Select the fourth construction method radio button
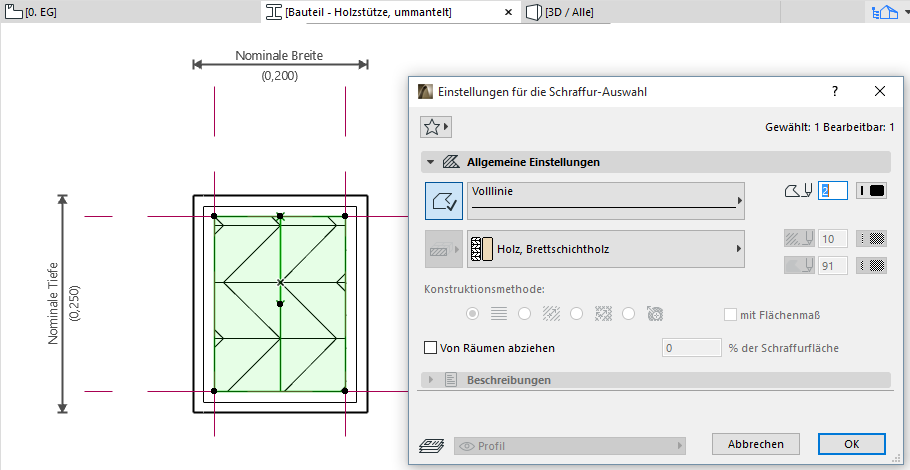 (x=629, y=314)
